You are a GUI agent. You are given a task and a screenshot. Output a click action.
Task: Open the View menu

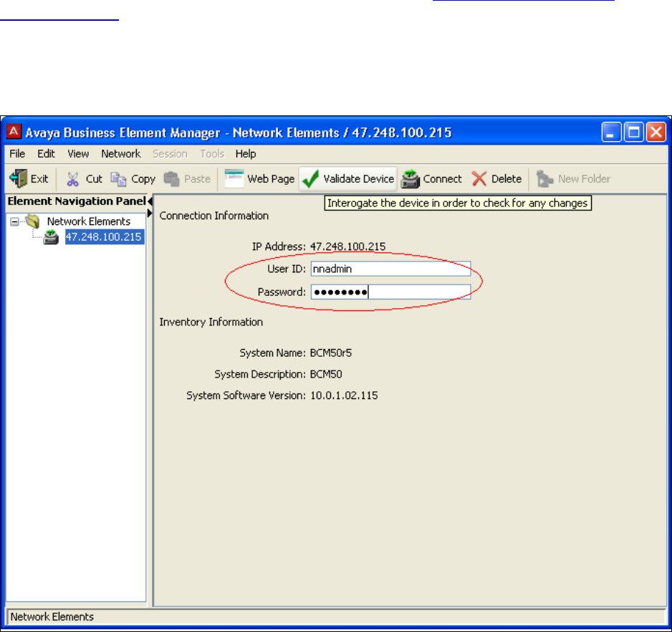pos(78,153)
